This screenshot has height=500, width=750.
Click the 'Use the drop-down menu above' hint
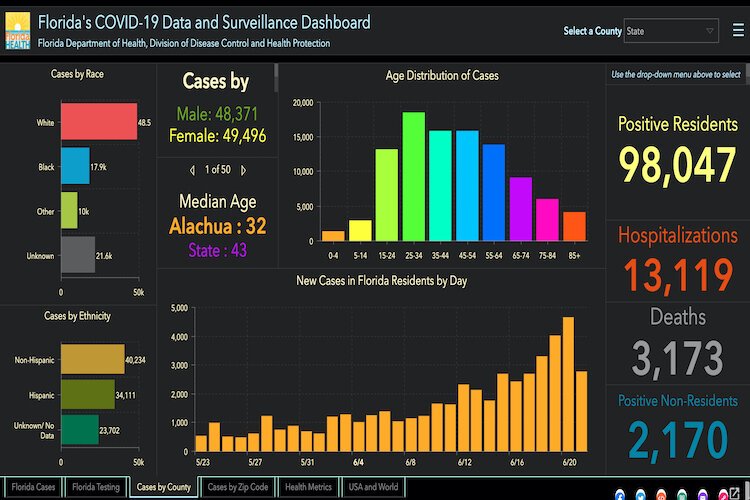[675, 74]
